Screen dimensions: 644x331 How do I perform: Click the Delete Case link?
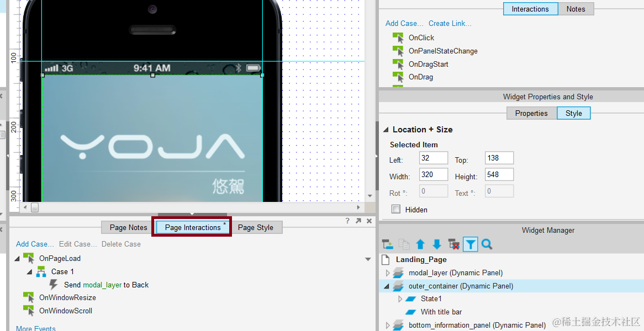click(x=121, y=244)
